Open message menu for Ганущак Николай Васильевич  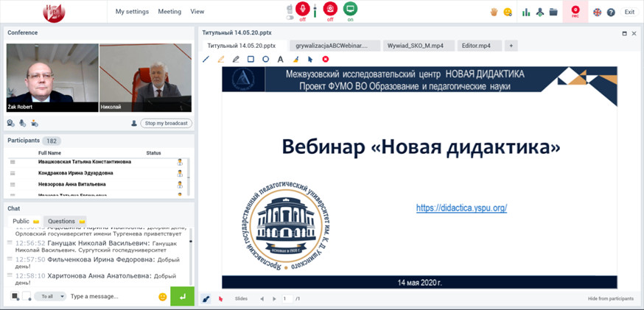pyautogui.click(x=10, y=243)
